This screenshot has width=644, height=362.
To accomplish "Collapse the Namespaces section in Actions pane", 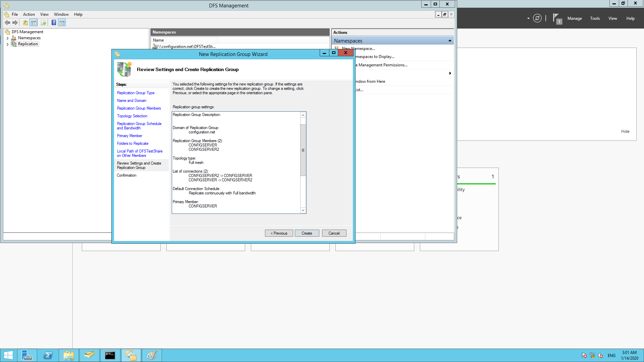I will pos(450,40).
